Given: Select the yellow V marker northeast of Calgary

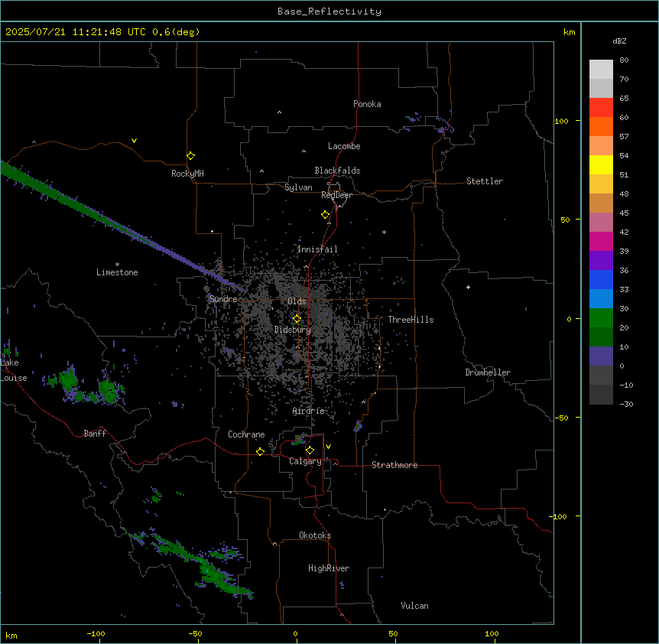Looking at the screenshot, I should (328, 447).
